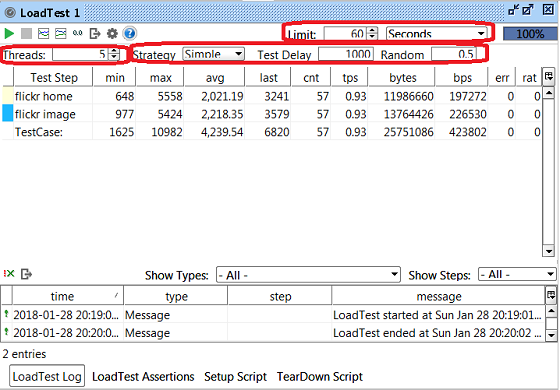Image resolution: width=560 pixels, height=390 pixels.
Task: Click the Test Delay field showing 1000
Action: click(x=346, y=54)
